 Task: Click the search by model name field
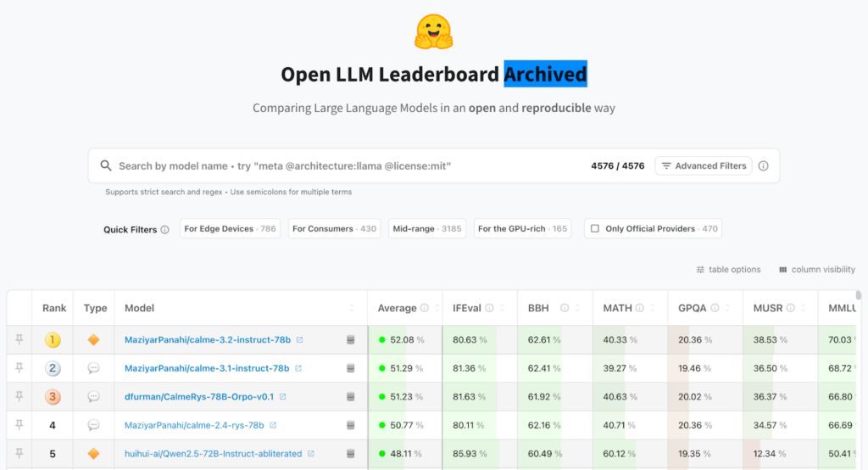click(x=339, y=166)
